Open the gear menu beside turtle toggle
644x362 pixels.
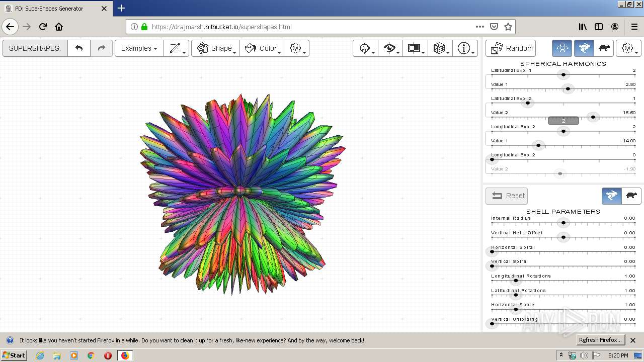[628, 48]
